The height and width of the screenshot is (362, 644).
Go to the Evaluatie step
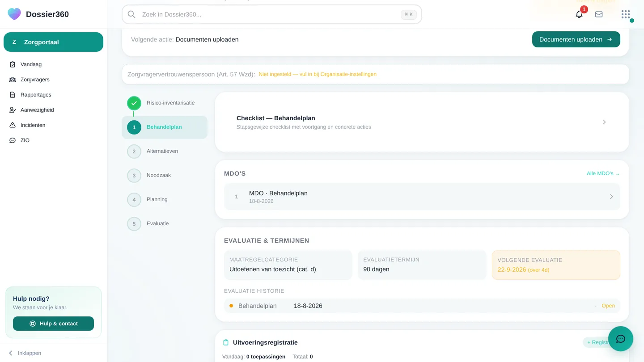[x=165, y=223]
